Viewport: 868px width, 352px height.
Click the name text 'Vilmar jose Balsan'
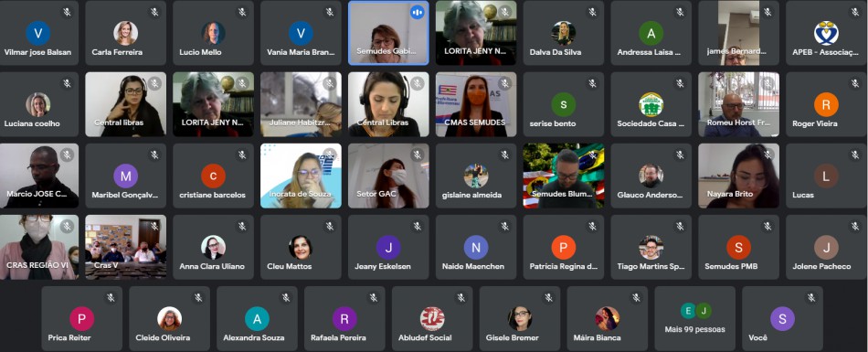click(38, 53)
